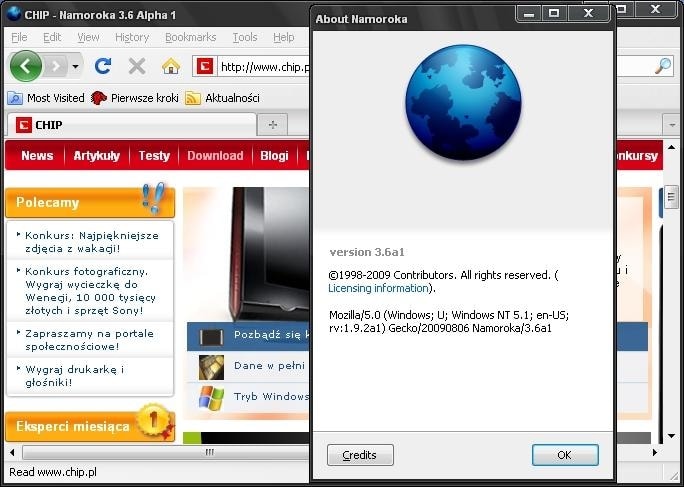Click the green Back navigation arrow
The width and height of the screenshot is (684, 487).
point(25,66)
